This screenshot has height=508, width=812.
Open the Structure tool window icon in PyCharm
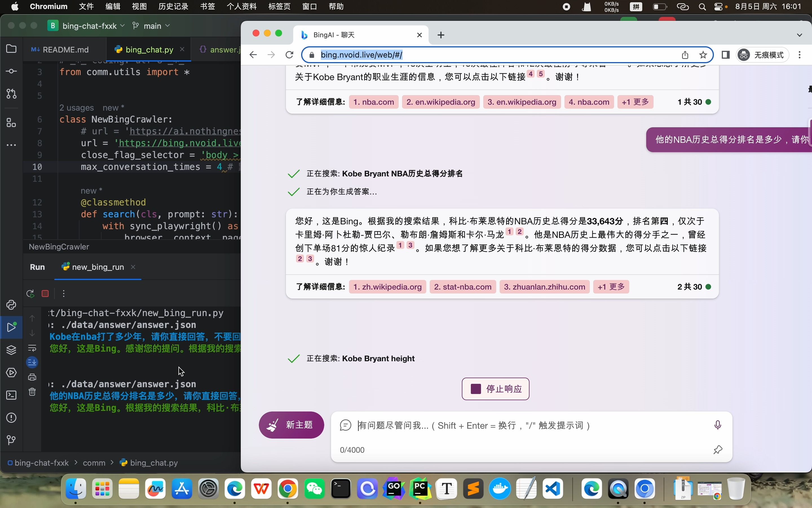pyautogui.click(x=11, y=123)
